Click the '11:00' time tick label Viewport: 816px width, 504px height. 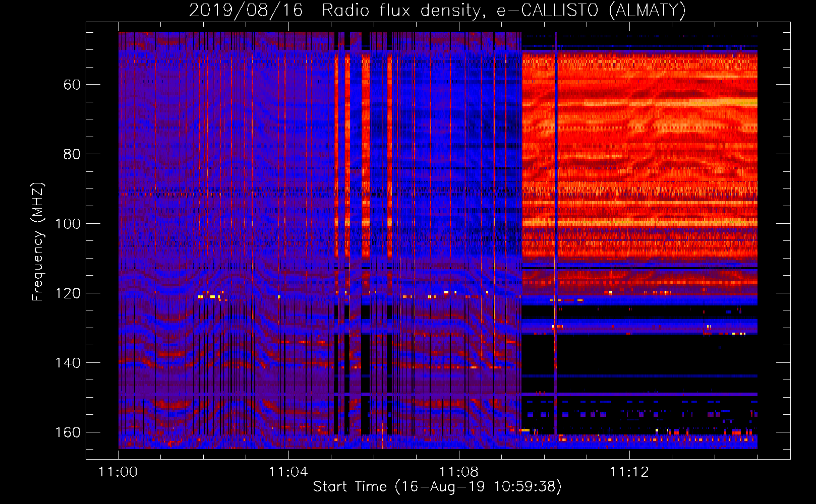coord(118,472)
